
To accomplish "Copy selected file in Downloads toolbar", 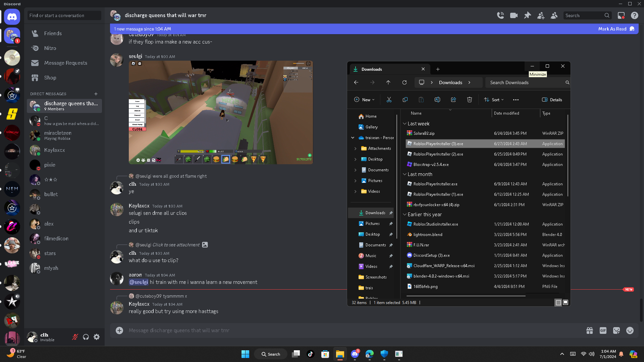I will pyautogui.click(x=405, y=100).
